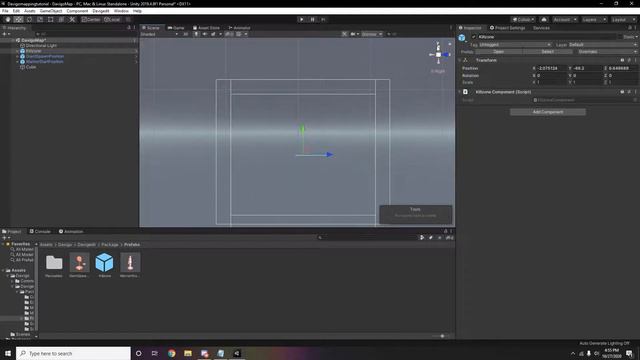
Task: Open the Shaded draw mode dropdown
Action: coord(159,34)
